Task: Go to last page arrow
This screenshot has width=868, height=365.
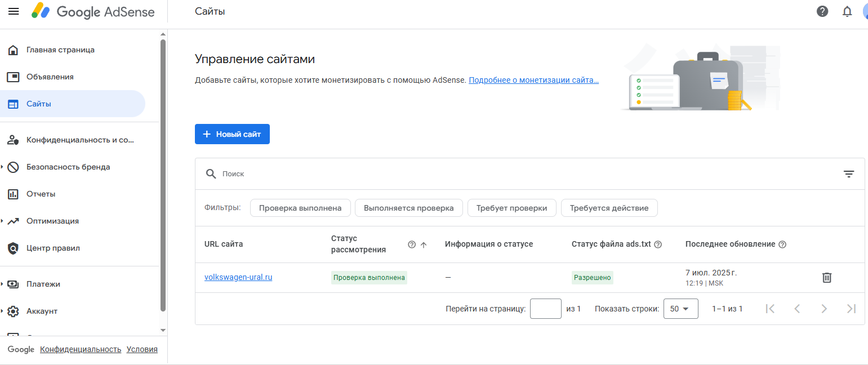Action: coord(851,309)
